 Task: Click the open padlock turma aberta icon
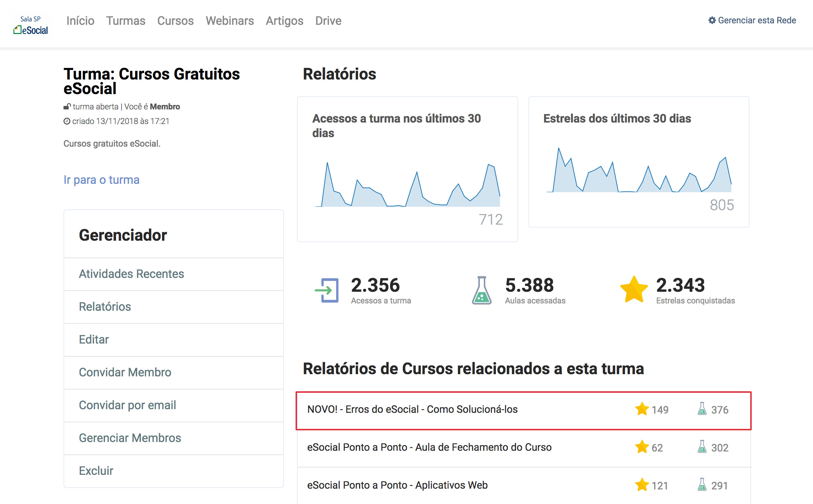(x=67, y=106)
